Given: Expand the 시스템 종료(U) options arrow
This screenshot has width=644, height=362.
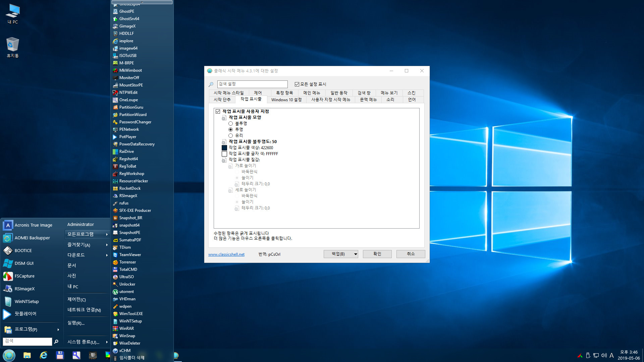Looking at the screenshot, I should coord(107,342).
